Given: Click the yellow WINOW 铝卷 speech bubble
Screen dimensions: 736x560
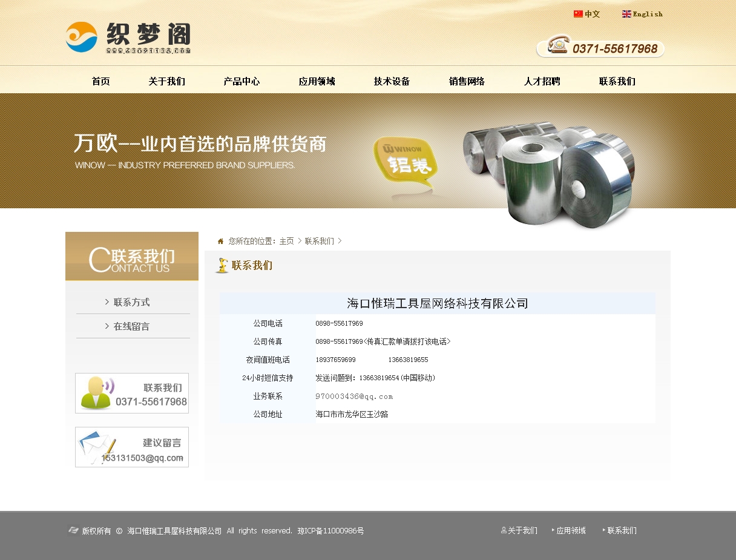Looking at the screenshot, I should tap(405, 161).
